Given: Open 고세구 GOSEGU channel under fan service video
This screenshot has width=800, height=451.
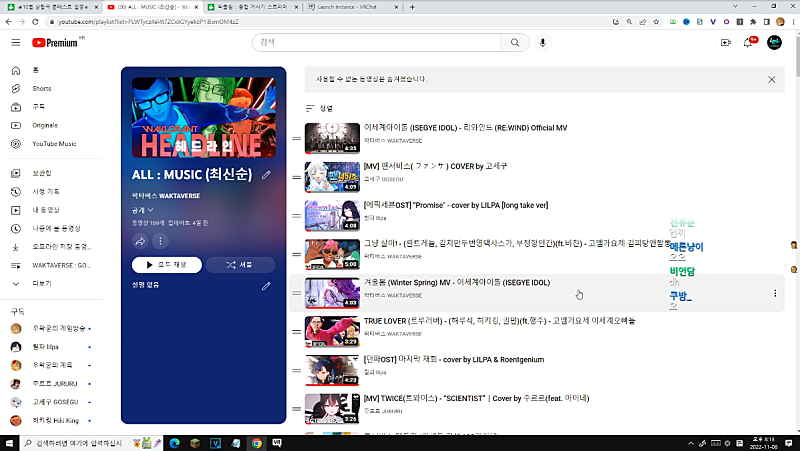Looking at the screenshot, I should pyautogui.click(x=383, y=179).
